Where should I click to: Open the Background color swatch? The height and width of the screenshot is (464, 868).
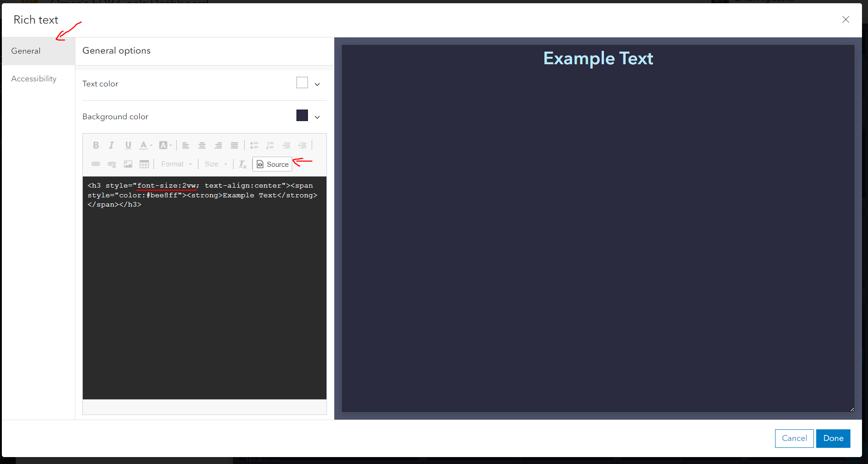[302, 116]
